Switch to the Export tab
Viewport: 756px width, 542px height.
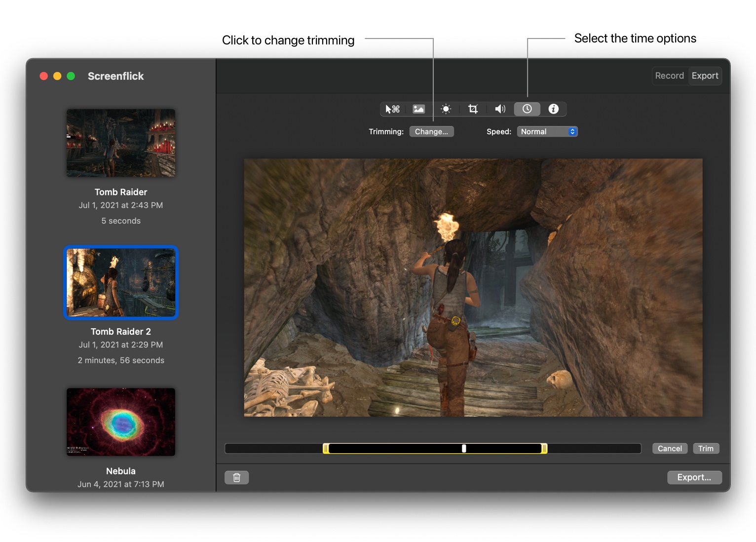click(x=705, y=76)
